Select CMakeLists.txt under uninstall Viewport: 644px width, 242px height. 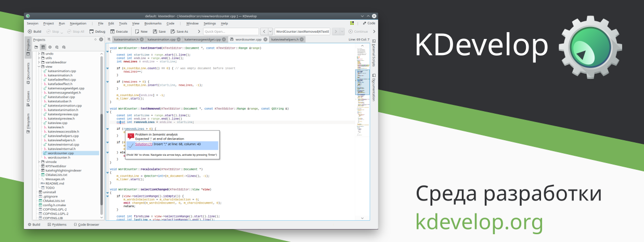(x=54, y=200)
